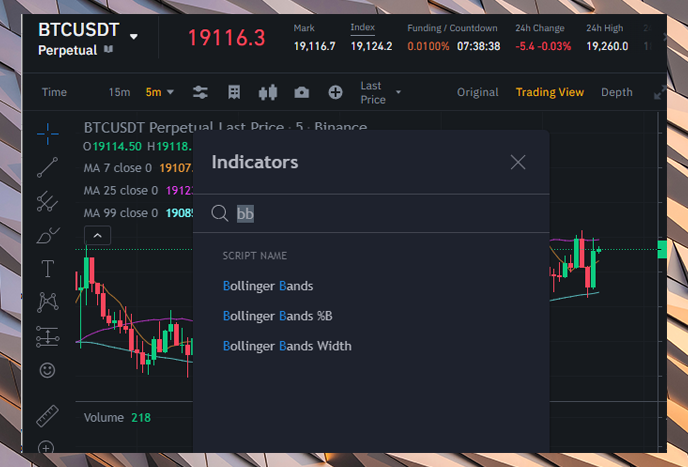The width and height of the screenshot is (688, 467).
Task: Select the XABCD pattern tool
Action: 47,302
